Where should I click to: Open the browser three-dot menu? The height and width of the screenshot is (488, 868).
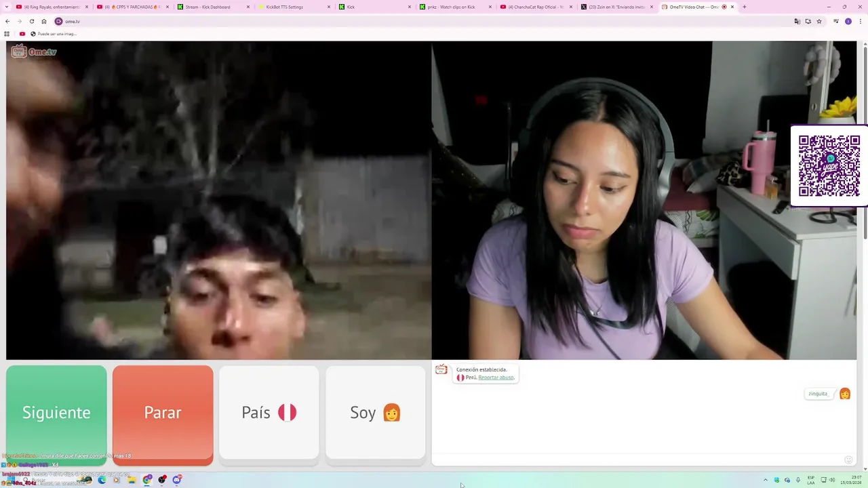click(860, 21)
